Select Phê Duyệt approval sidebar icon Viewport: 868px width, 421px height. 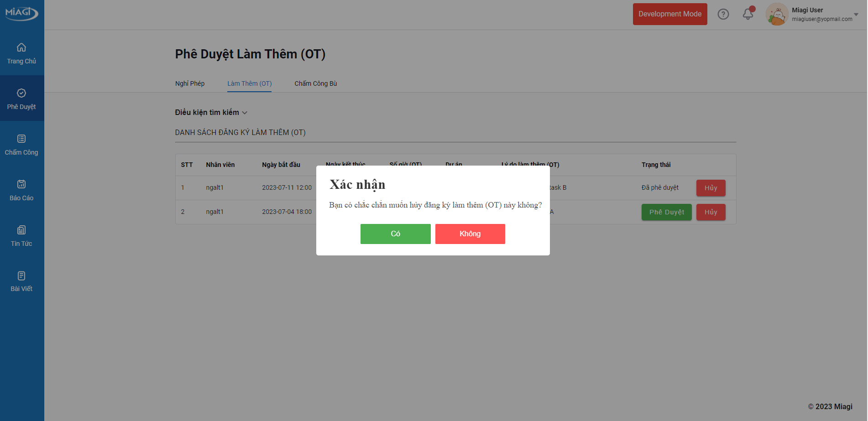[x=21, y=93]
